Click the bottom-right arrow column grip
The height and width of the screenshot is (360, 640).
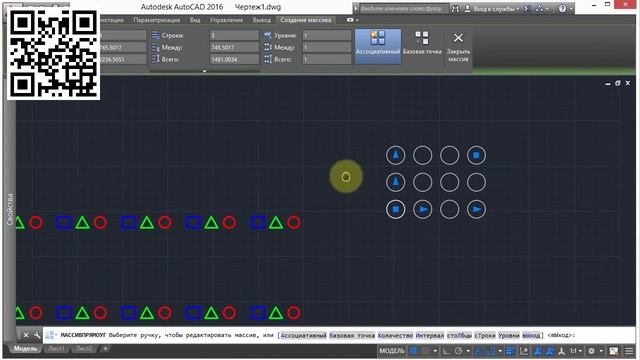[x=476, y=209]
